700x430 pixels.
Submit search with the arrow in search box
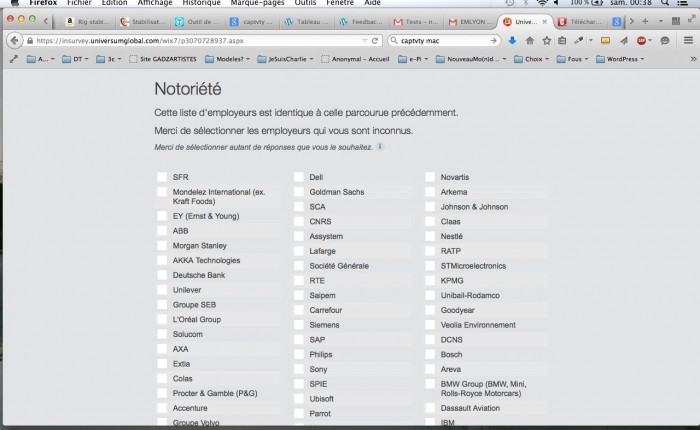[x=493, y=41]
